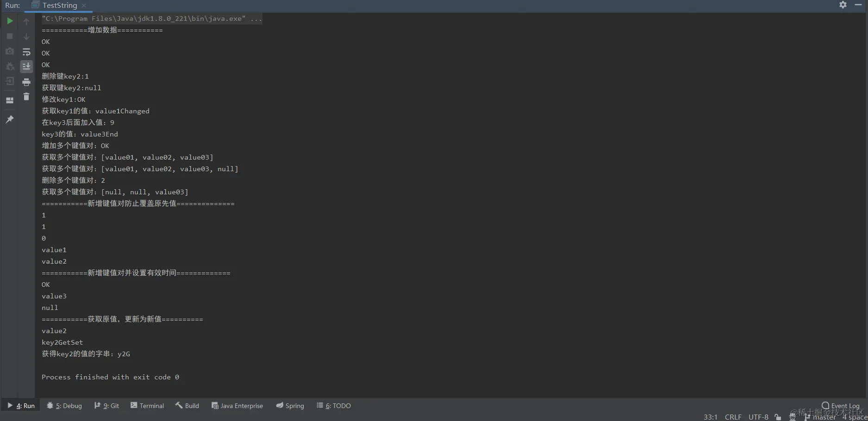Hide the Run tool window with the minimize dash

pos(858,5)
